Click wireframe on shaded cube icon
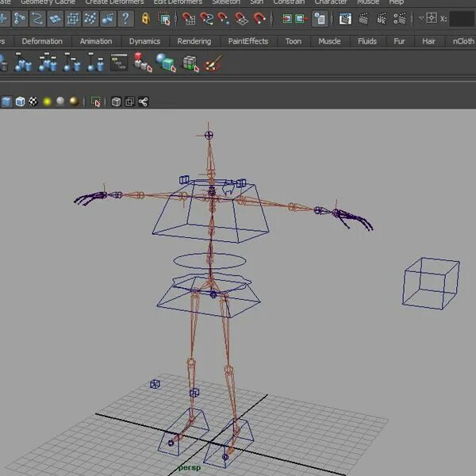Viewport: 476px width, 476px height. [x=21, y=102]
